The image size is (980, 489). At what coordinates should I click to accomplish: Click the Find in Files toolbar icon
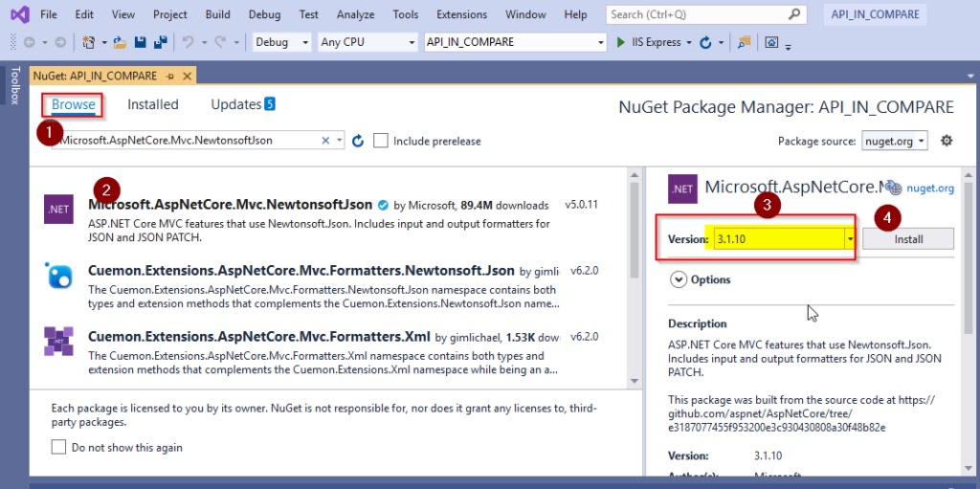pyautogui.click(x=744, y=42)
